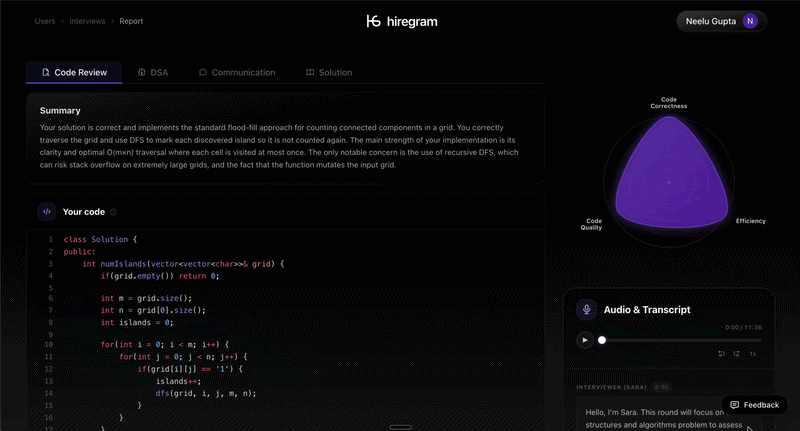This screenshot has height=431, width=800.
Task: Click the purple N avatar
Action: [750, 21]
